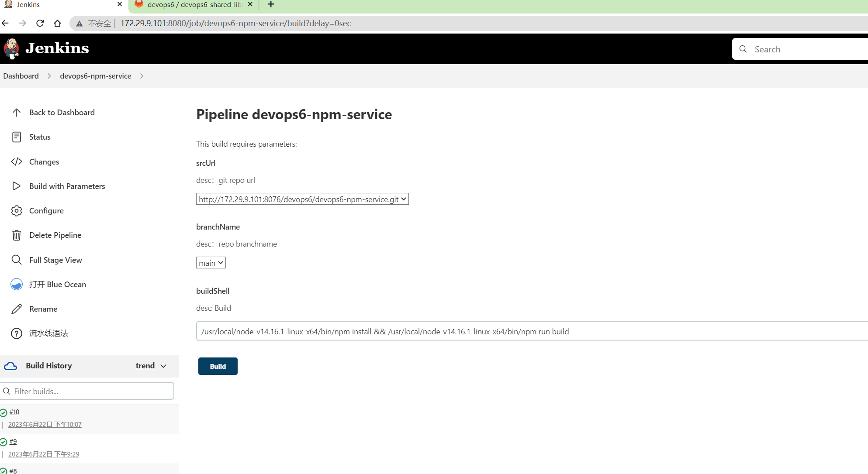Click the Jenkins title text in header
This screenshot has height=474, width=868.
point(57,48)
